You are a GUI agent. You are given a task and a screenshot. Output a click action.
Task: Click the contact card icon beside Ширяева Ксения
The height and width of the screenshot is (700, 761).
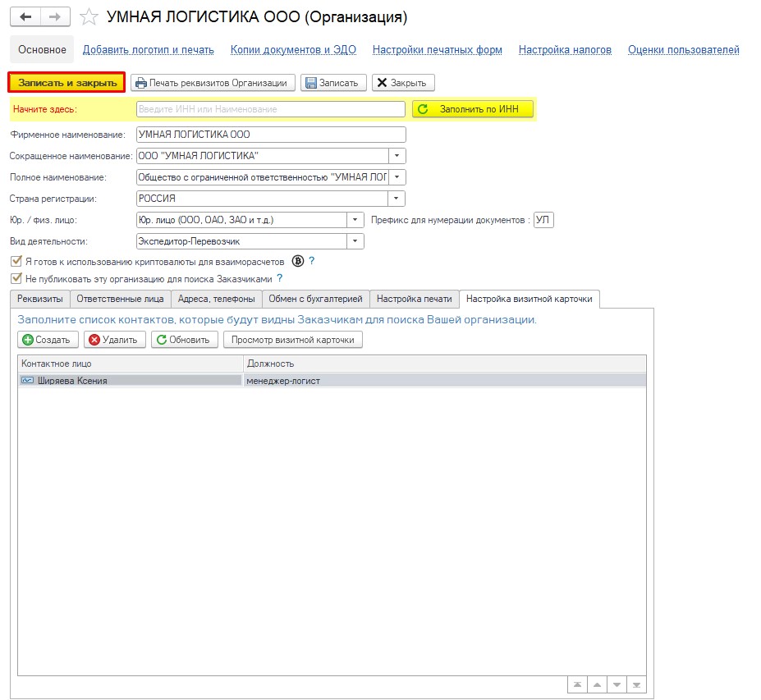[x=27, y=380]
